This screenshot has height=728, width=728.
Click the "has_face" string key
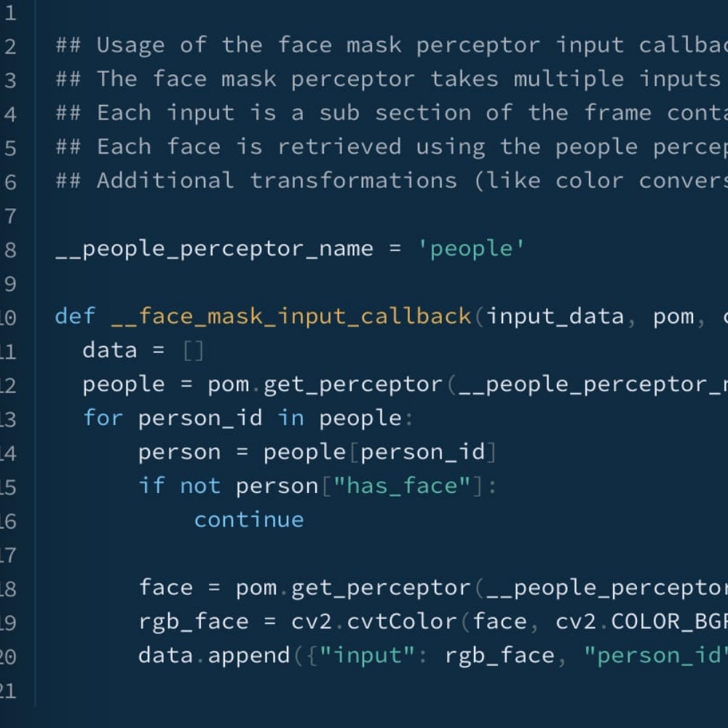pyautogui.click(x=402, y=486)
